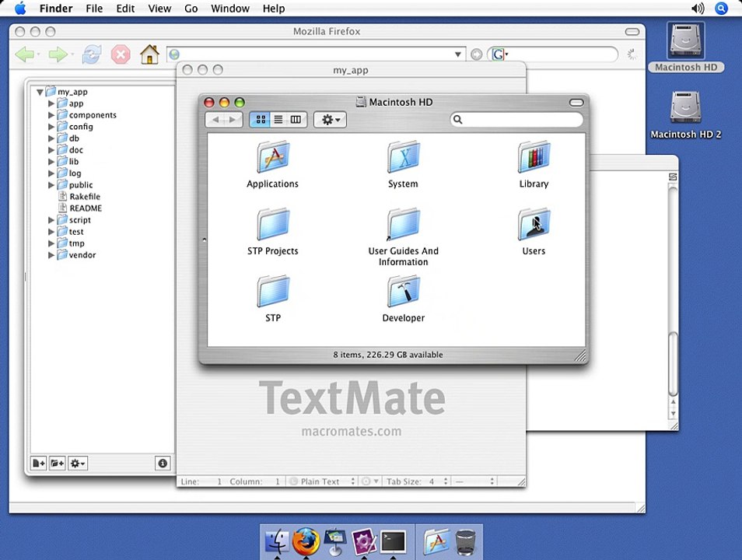Viewport: 742px width, 560px height.
Task: Click Firefox Forward arrow button
Action: coord(58,54)
